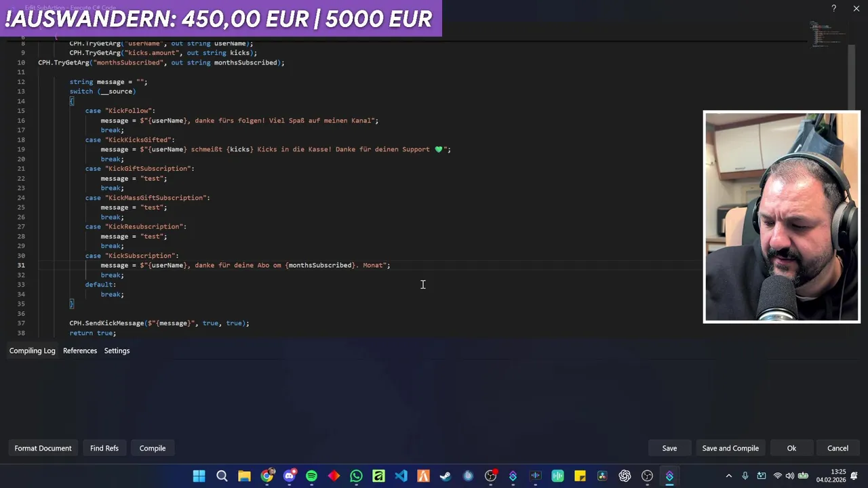
Task: Click the Find Refs button
Action: [104, 448]
